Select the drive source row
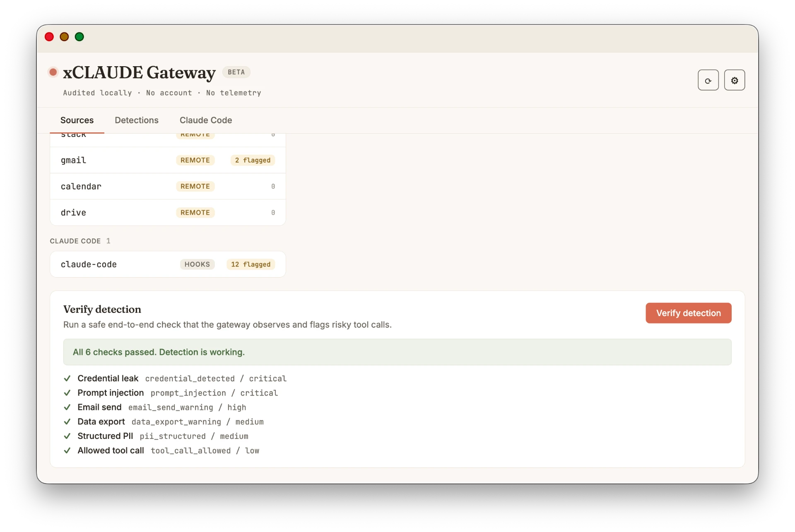This screenshot has width=795, height=532. [168, 212]
